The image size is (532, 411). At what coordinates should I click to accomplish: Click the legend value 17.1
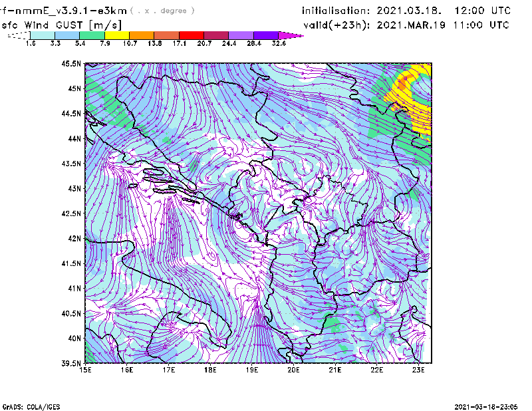[x=179, y=43]
